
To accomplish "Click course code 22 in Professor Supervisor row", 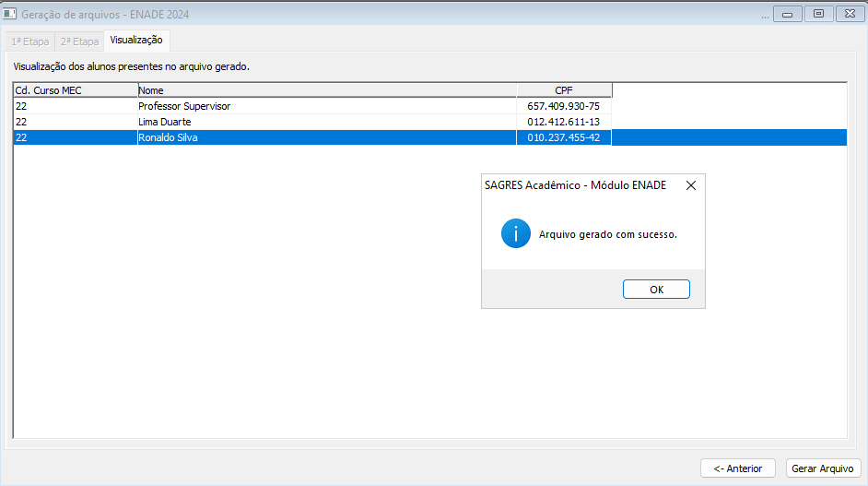I will pyautogui.click(x=76, y=106).
